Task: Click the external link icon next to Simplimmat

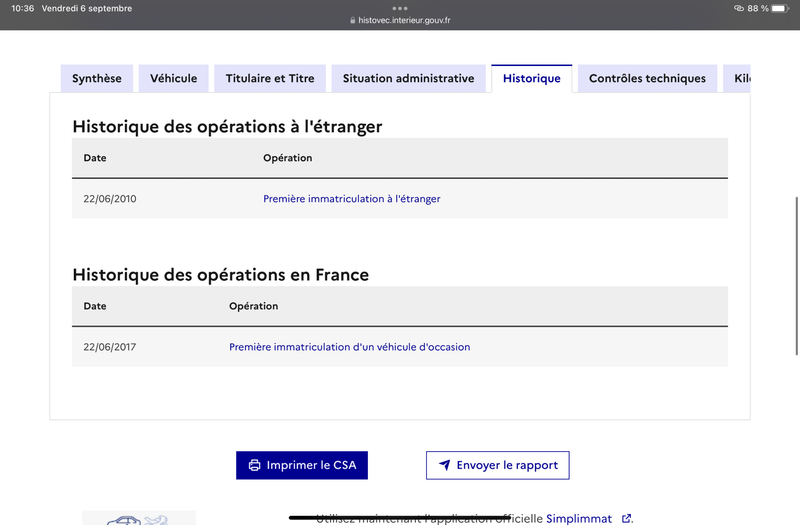Action: [x=627, y=518]
